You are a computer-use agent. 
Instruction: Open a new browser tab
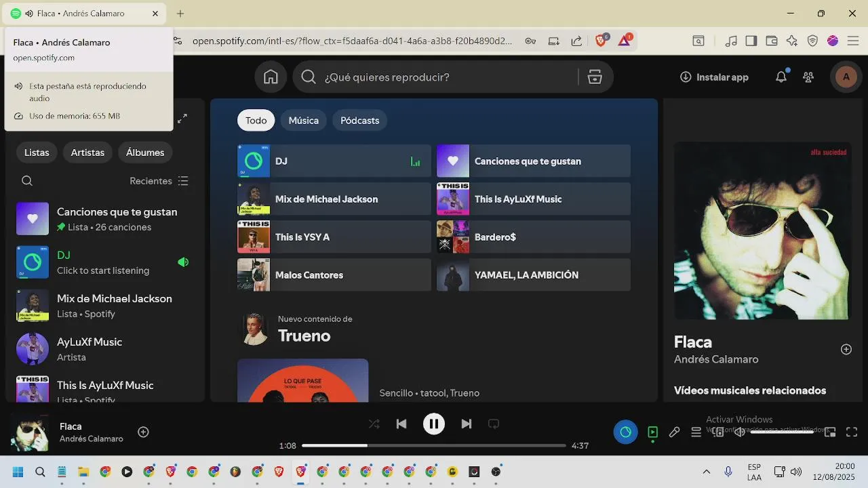pyautogui.click(x=180, y=14)
